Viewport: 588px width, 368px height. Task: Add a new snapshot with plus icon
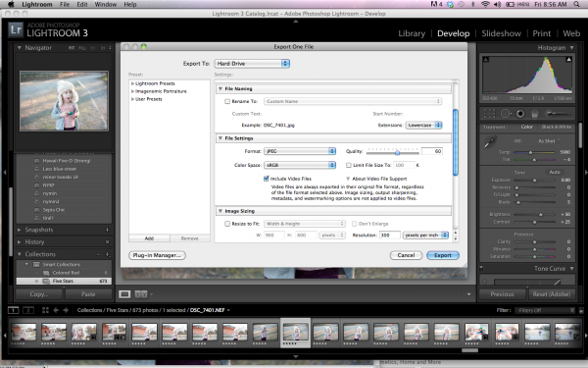107,230
